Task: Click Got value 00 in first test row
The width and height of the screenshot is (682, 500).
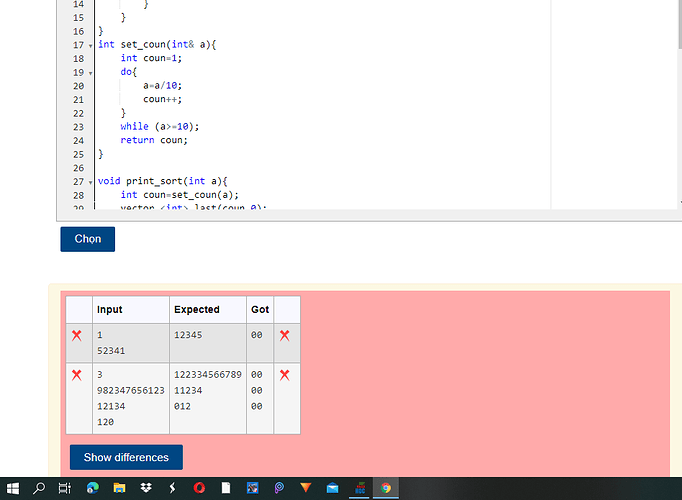Action: click(257, 335)
